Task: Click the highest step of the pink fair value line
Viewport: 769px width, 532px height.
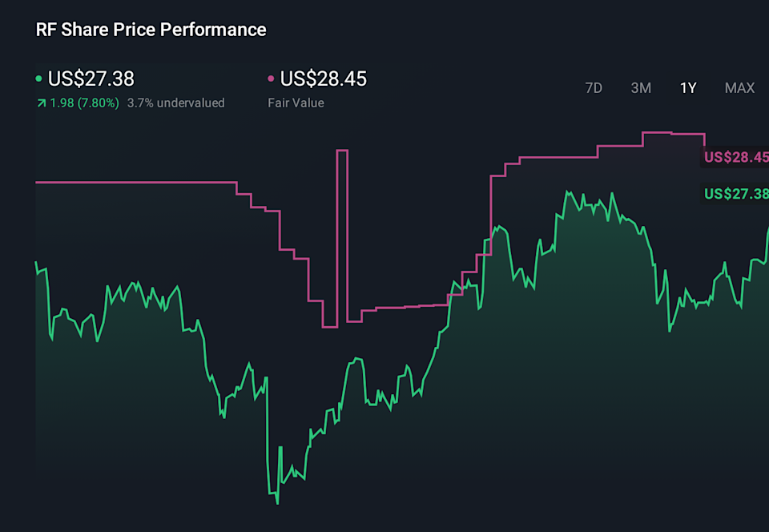Action: [657, 132]
